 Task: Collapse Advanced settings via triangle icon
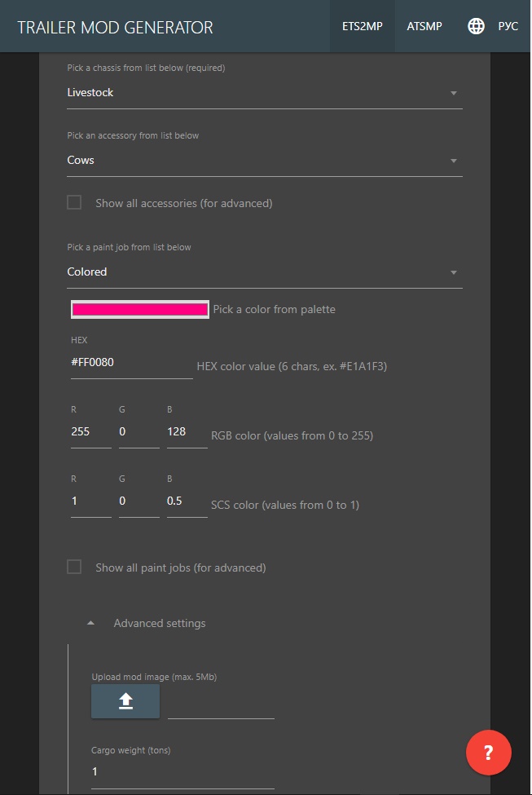tap(90, 623)
